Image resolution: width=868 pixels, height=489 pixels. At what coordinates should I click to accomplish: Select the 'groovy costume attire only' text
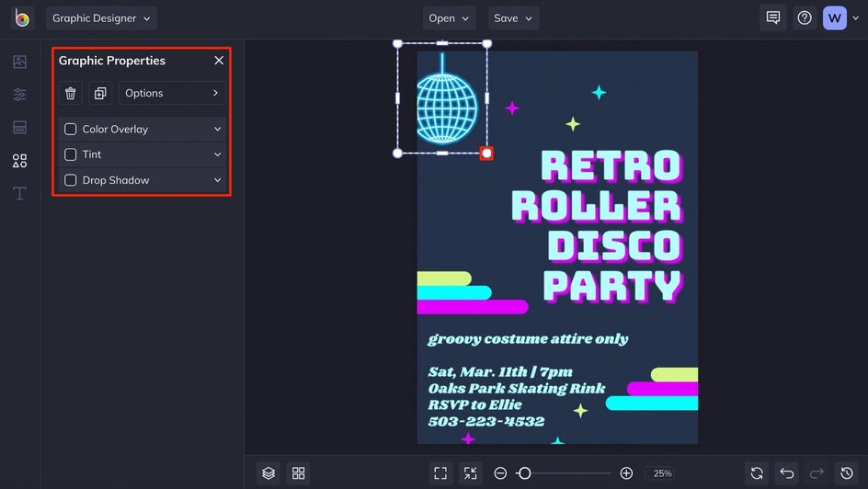click(528, 338)
